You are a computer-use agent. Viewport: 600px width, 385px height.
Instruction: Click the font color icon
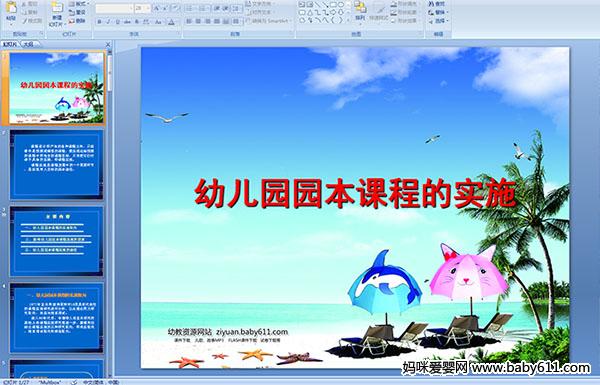tap(171, 22)
